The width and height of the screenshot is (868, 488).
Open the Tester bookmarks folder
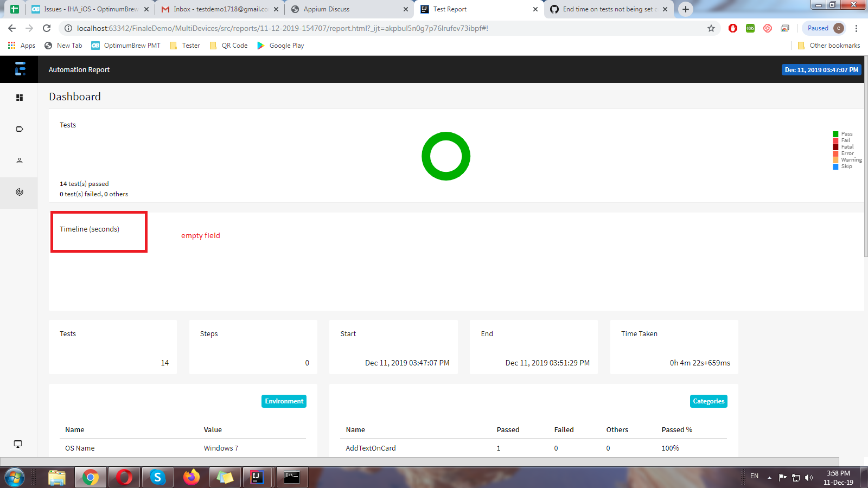tap(185, 46)
